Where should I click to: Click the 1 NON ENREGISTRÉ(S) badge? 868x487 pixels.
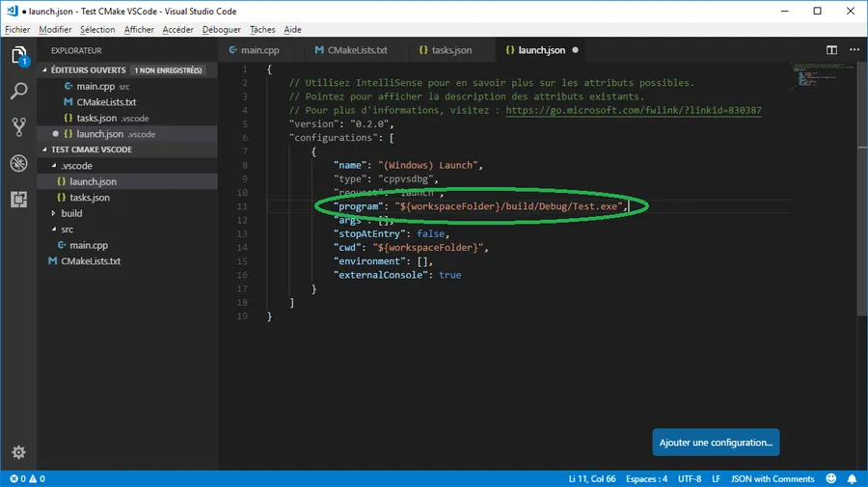click(168, 70)
